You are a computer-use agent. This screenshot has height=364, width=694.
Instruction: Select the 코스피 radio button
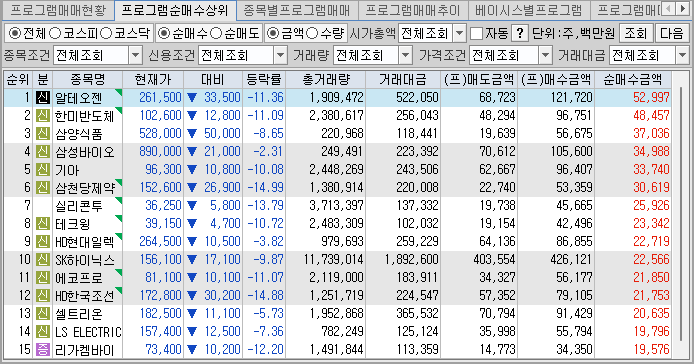click(55, 33)
